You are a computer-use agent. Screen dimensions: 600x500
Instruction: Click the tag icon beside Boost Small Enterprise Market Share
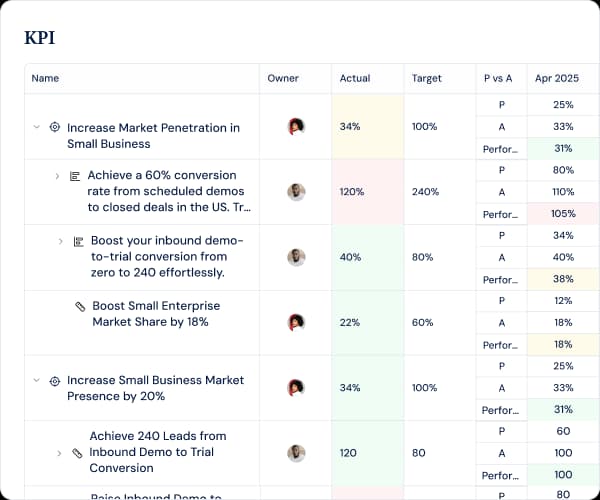click(80, 306)
